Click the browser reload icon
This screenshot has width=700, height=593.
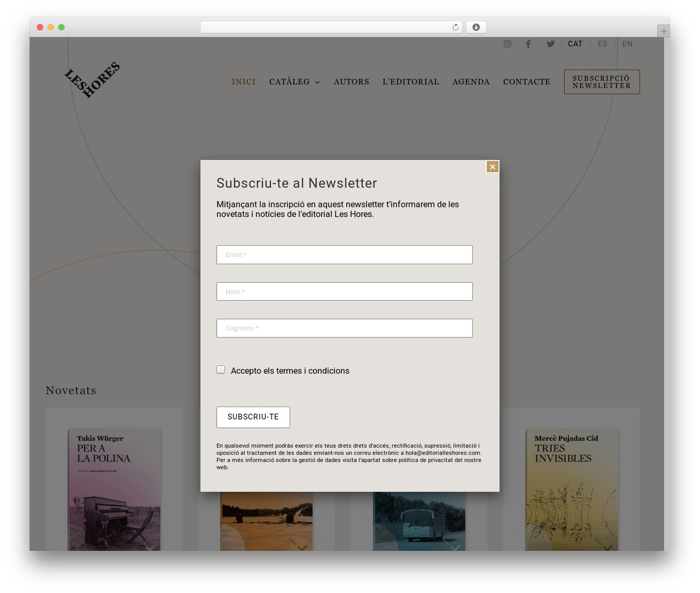coord(456,27)
